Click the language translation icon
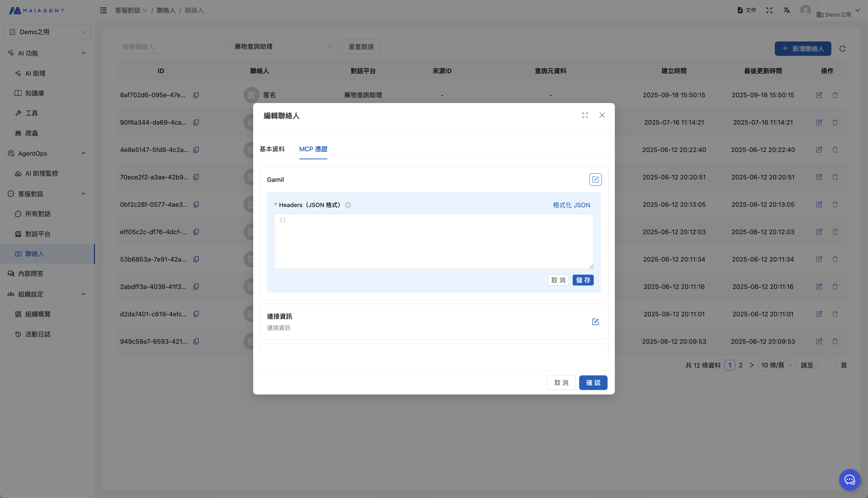This screenshot has height=498, width=868. pos(786,10)
